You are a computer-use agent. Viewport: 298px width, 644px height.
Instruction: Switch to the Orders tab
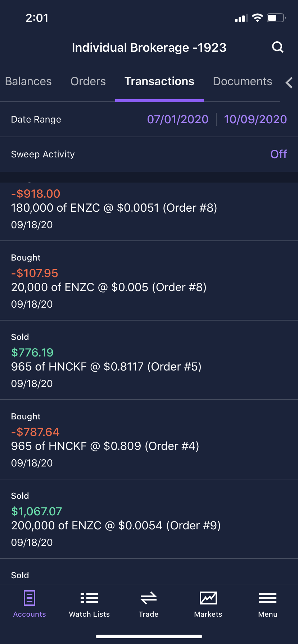[x=88, y=82]
